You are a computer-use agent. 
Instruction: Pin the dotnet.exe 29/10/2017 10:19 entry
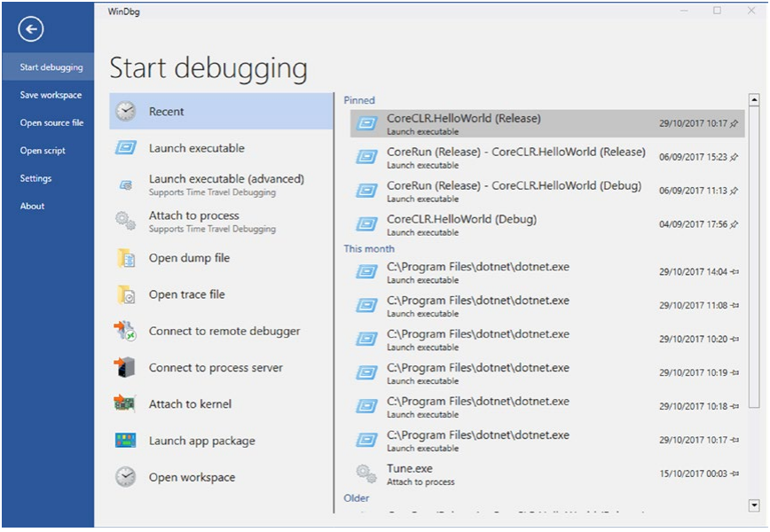click(x=735, y=372)
